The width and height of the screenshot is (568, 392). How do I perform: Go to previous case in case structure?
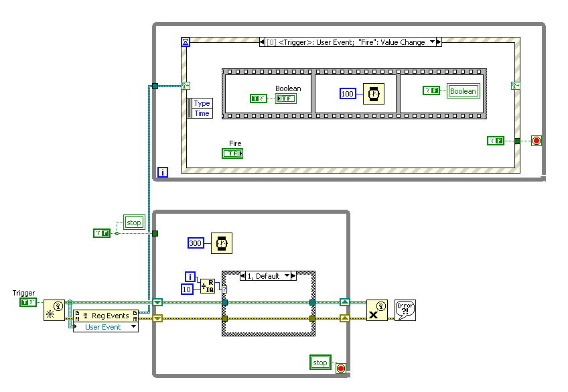coord(243,276)
